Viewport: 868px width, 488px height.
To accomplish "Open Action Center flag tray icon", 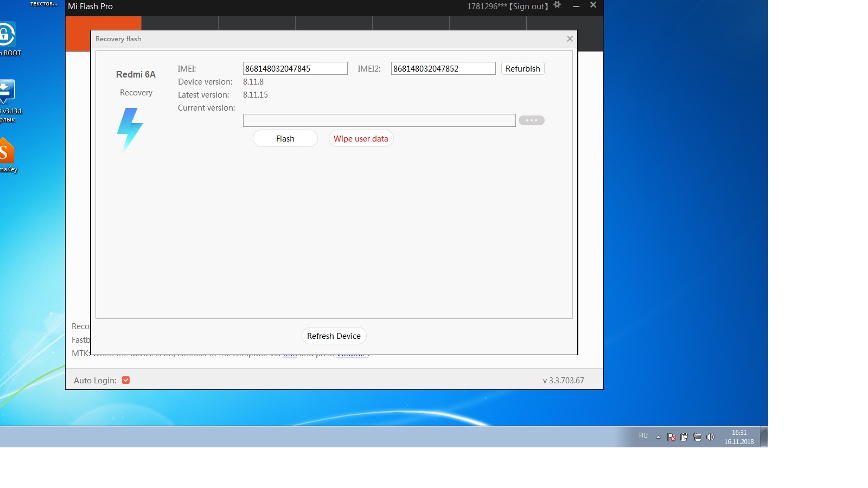I will (671, 437).
